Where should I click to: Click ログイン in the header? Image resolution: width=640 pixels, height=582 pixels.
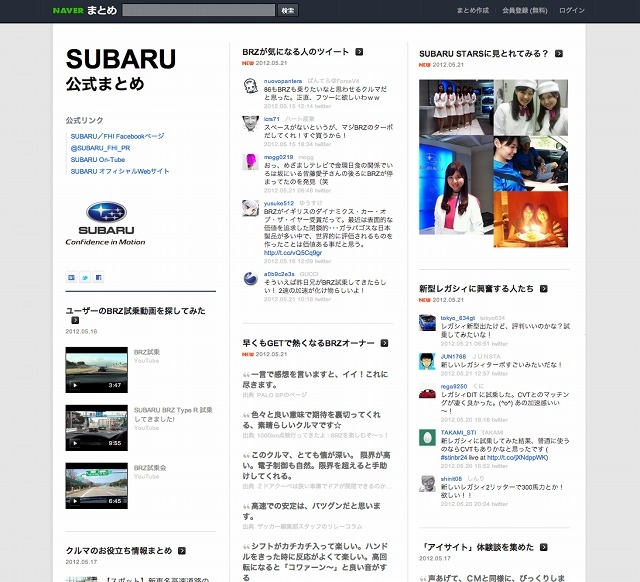[572, 11]
